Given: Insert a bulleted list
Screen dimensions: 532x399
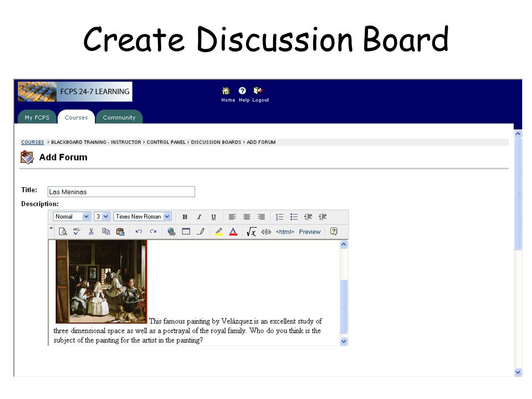Looking at the screenshot, I should click(294, 217).
